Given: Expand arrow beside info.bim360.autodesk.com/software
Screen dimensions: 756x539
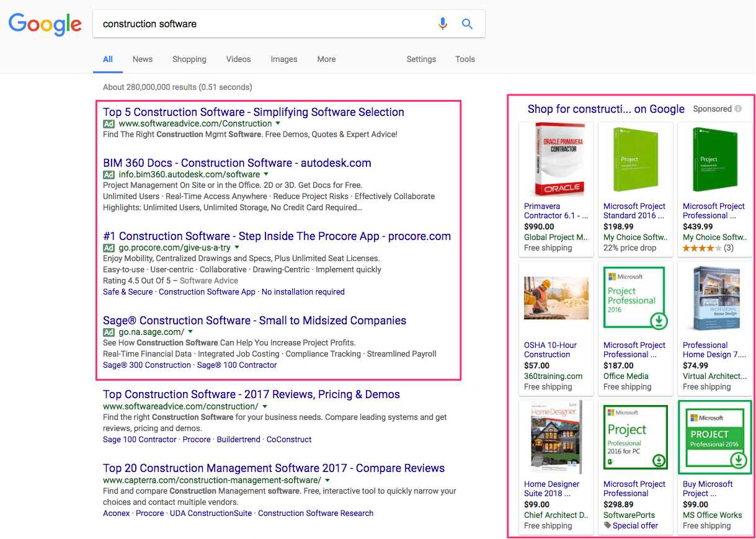Looking at the screenshot, I should tap(266, 174).
